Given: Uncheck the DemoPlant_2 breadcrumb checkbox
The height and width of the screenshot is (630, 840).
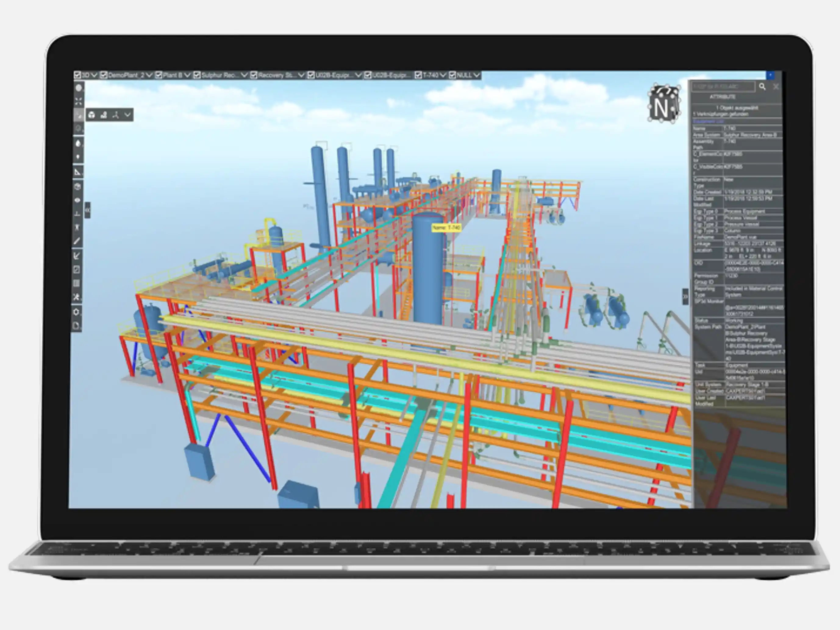Looking at the screenshot, I should (104, 75).
